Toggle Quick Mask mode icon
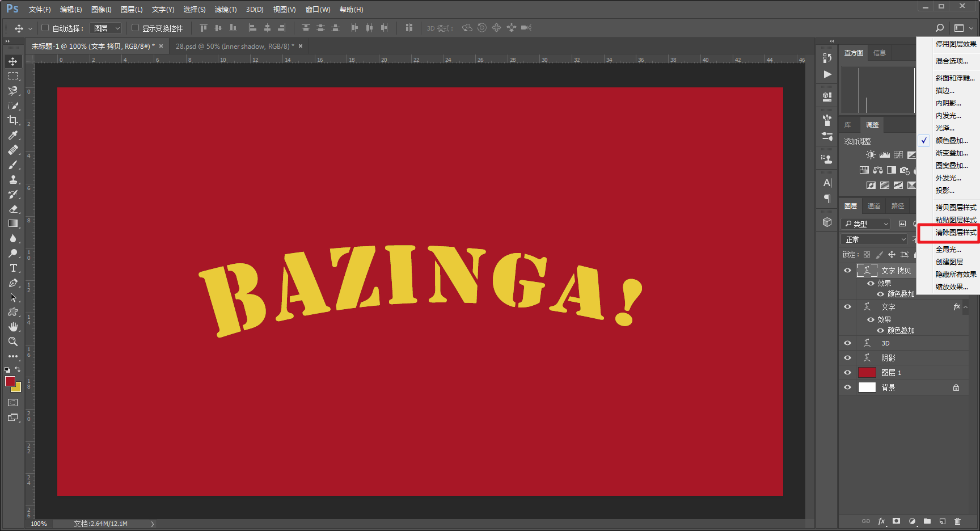Screen dimensions: 980x531 [x=12, y=402]
